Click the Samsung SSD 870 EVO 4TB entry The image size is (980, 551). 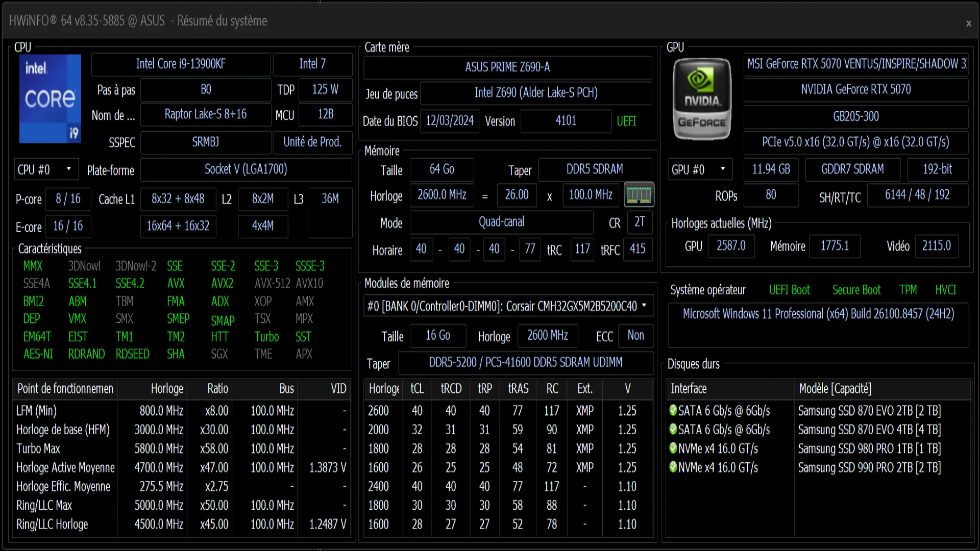click(869, 430)
